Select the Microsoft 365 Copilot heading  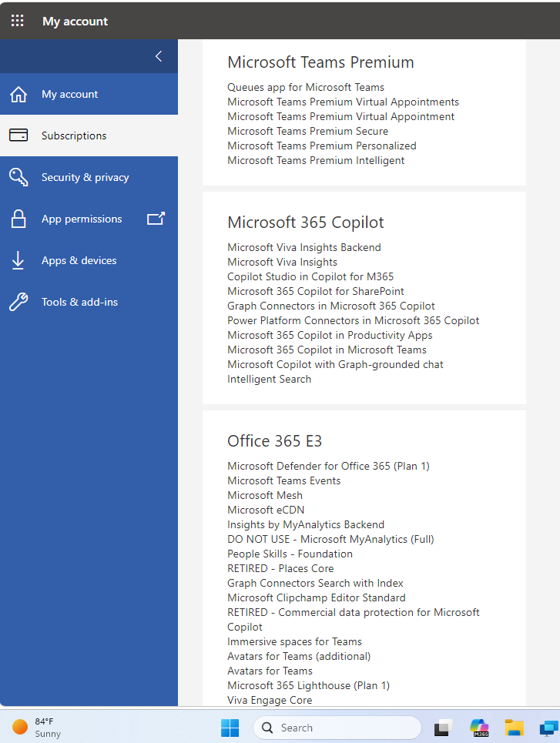tap(305, 223)
